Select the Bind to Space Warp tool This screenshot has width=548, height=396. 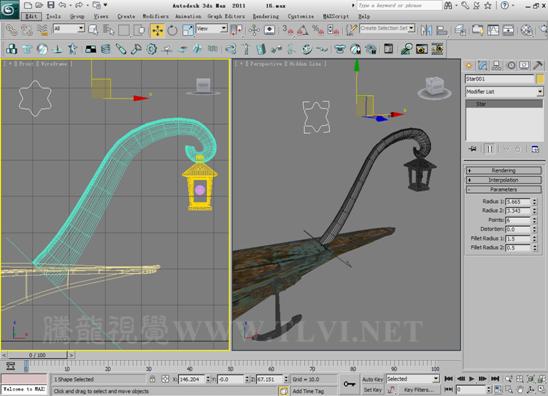[43, 30]
